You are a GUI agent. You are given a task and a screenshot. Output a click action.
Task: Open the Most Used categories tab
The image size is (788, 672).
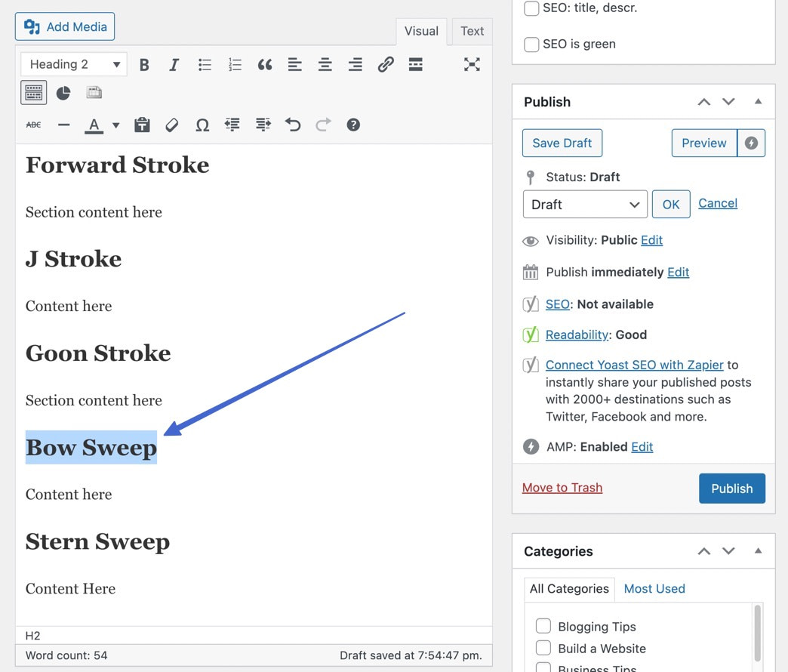tap(654, 588)
